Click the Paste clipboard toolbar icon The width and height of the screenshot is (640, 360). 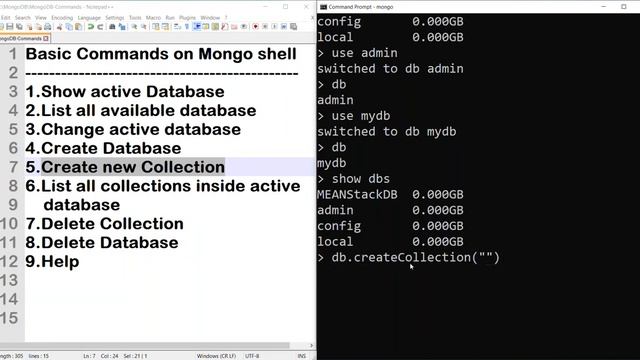pyautogui.click(x=78, y=27)
